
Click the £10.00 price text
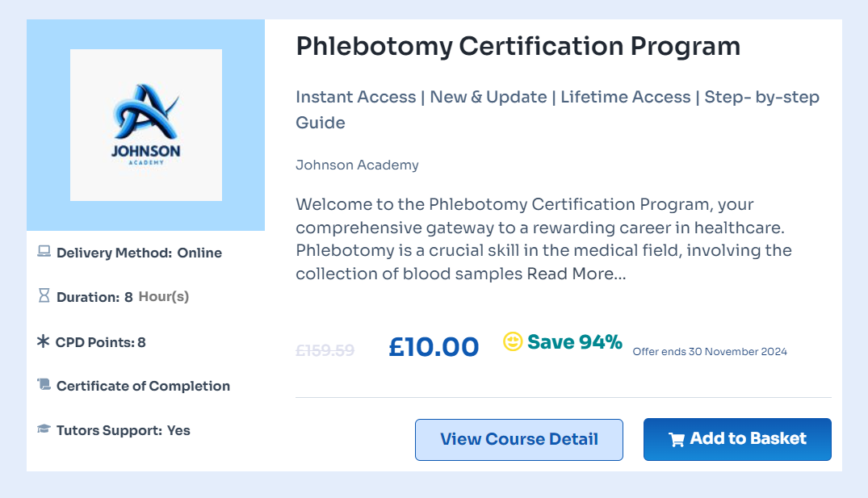point(434,345)
